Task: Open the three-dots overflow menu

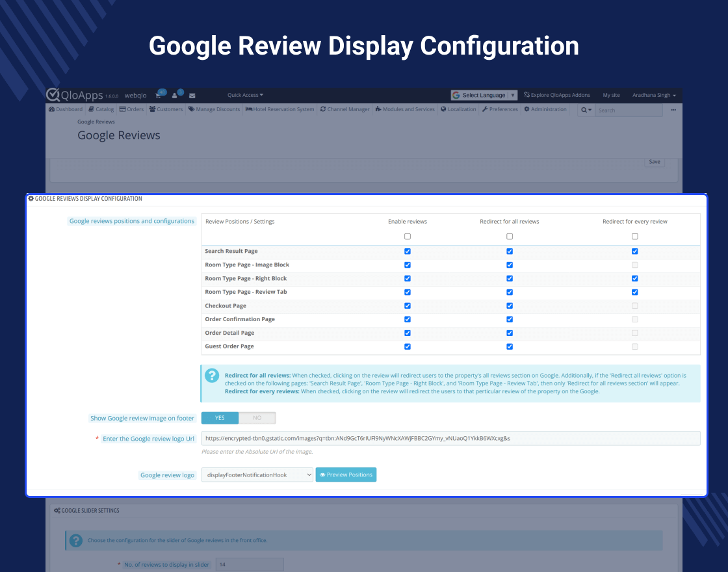Action: (673, 110)
